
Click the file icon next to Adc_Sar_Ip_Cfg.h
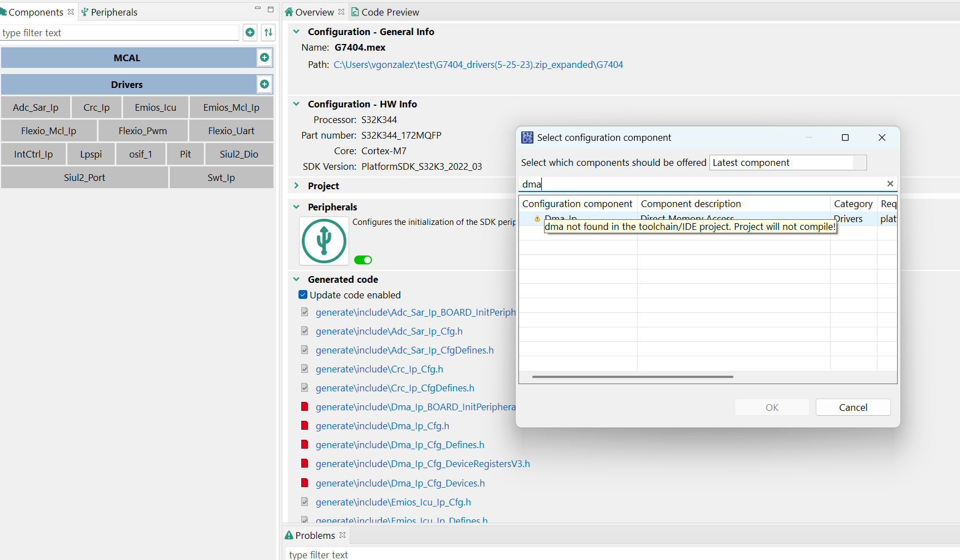tap(305, 331)
